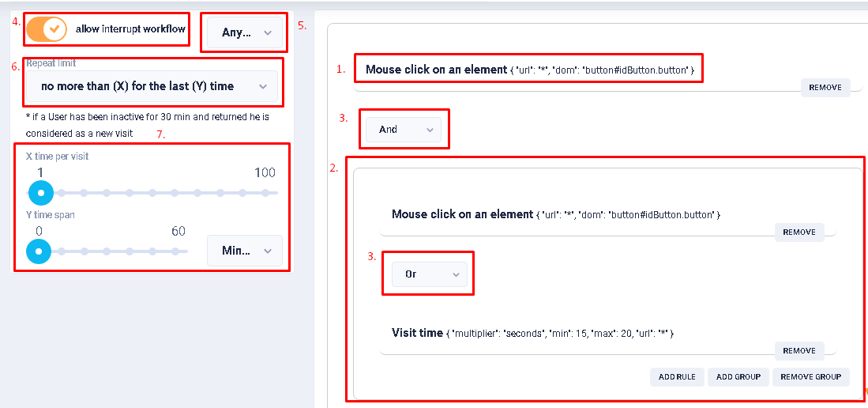Toggle the allow interrupt workflow switch

tap(47, 29)
